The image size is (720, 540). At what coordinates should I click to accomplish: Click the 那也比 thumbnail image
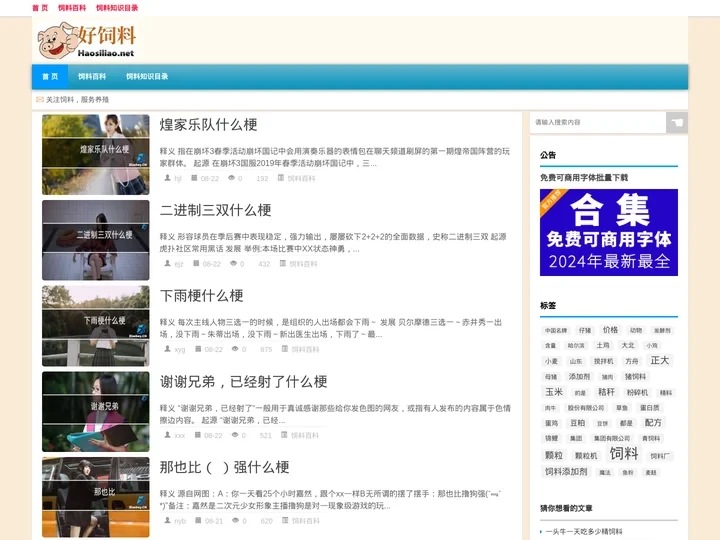(x=96, y=497)
